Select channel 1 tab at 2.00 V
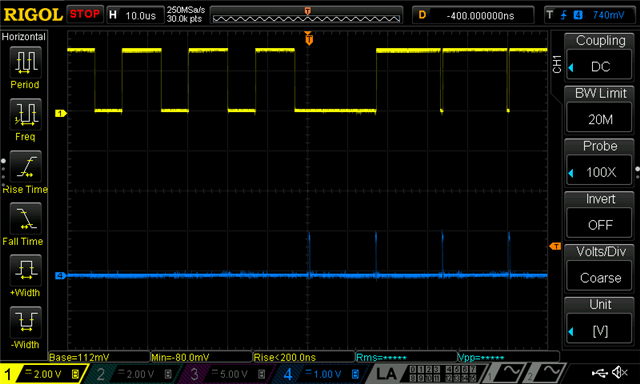 click(42, 374)
